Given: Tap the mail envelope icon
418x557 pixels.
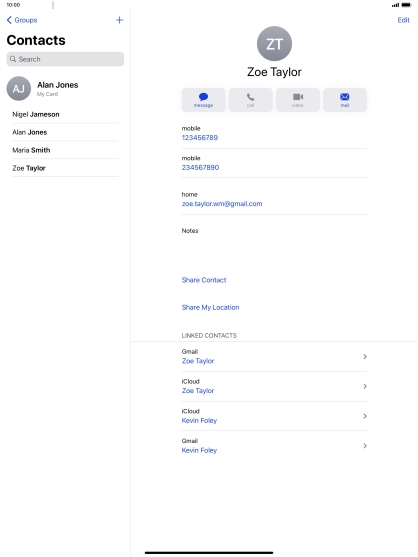Looking at the screenshot, I should point(344,97).
